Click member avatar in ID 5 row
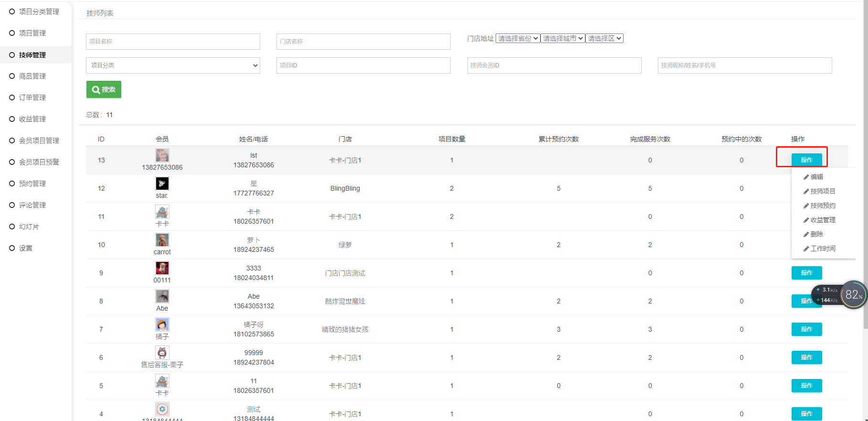This screenshot has height=421, width=868. [x=162, y=381]
